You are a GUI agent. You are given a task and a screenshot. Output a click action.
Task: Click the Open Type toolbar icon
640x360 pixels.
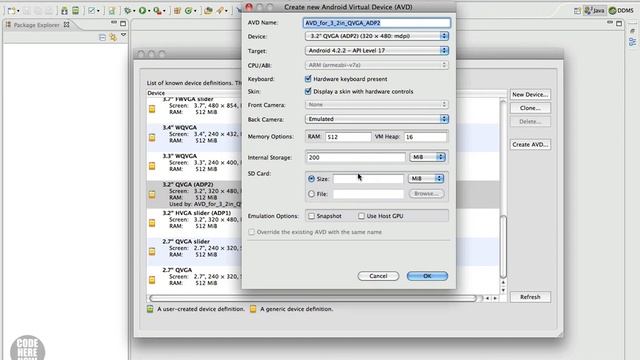pyautogui.click(x=208, y=11)
